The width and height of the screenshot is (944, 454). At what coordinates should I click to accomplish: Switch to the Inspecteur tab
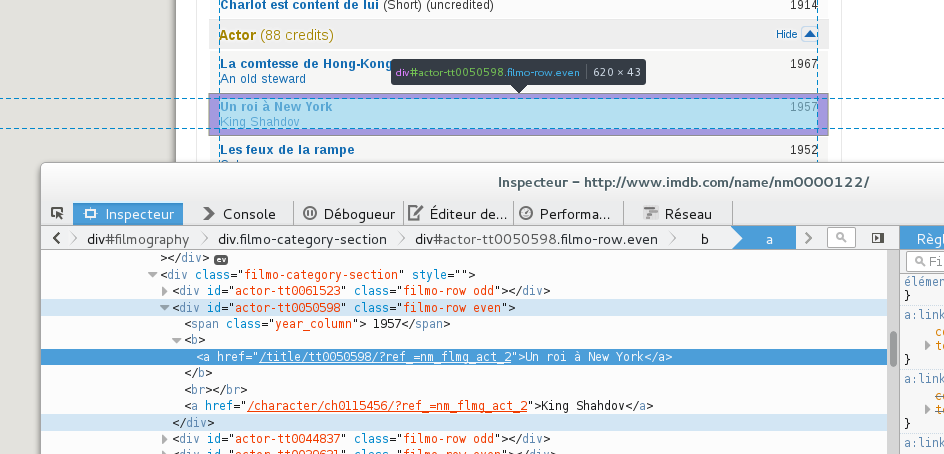[128, 214]
